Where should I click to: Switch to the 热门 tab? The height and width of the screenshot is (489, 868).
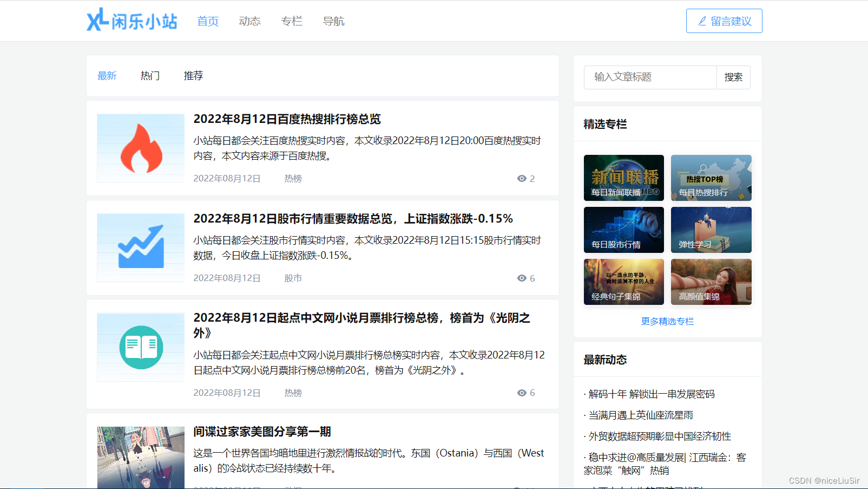coord(150,76)
